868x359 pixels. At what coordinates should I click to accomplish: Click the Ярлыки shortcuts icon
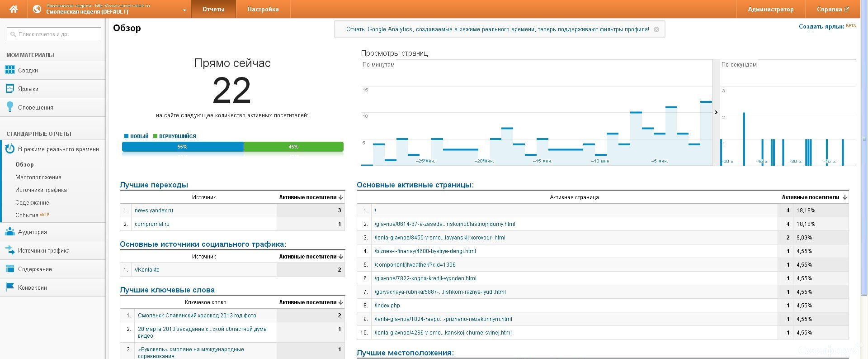coord(10,89)
